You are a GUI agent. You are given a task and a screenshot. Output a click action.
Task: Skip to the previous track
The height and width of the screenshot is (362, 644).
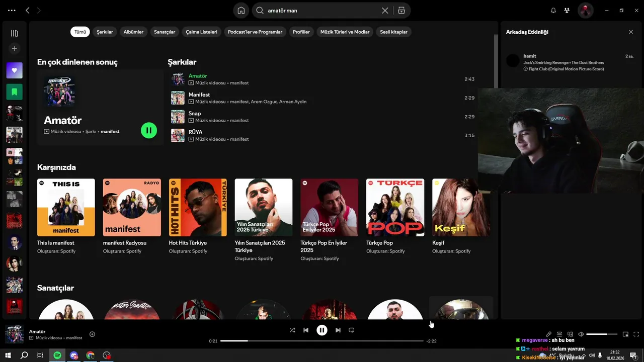(x=306, y=330)
